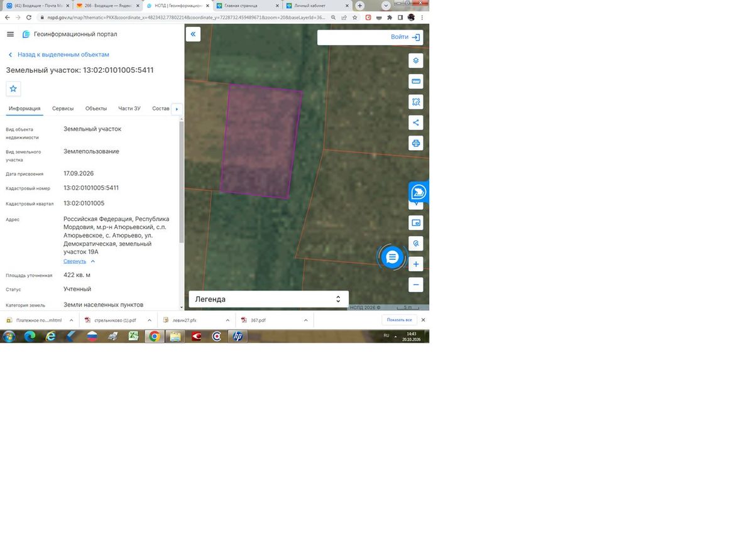The width and height of the screenshot is (754, 560).
Task: Share the current map view
Action: (415, 122)
